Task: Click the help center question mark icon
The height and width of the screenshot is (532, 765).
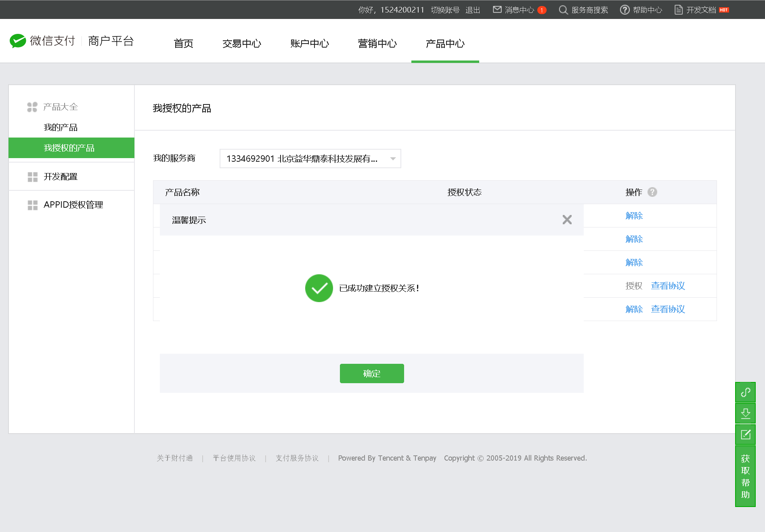Action: click(x=625, y=10)
